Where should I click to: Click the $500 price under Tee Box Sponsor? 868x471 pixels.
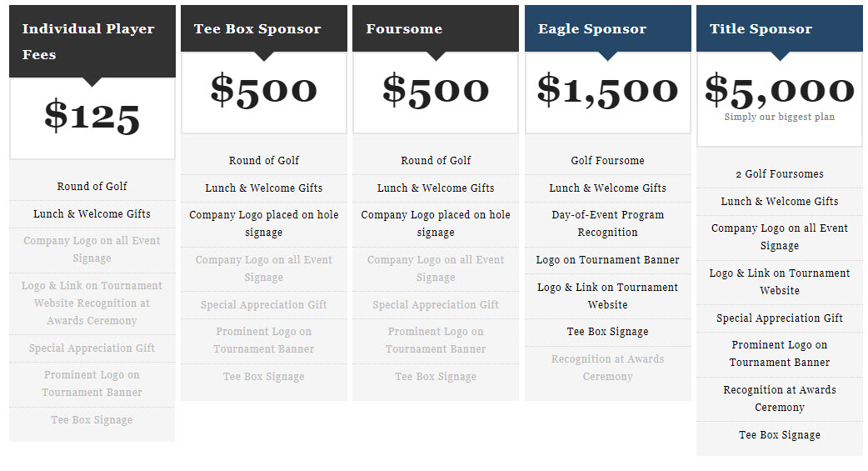click(263, 90)
